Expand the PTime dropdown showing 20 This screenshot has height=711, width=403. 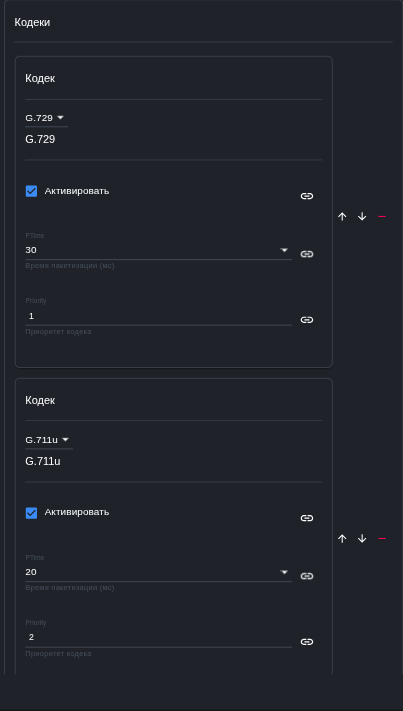pyautogui.click(x=158, y=572)
